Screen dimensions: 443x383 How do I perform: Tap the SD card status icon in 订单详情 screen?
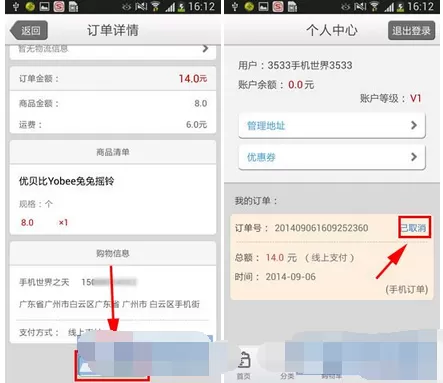click(x=73, y=7)
